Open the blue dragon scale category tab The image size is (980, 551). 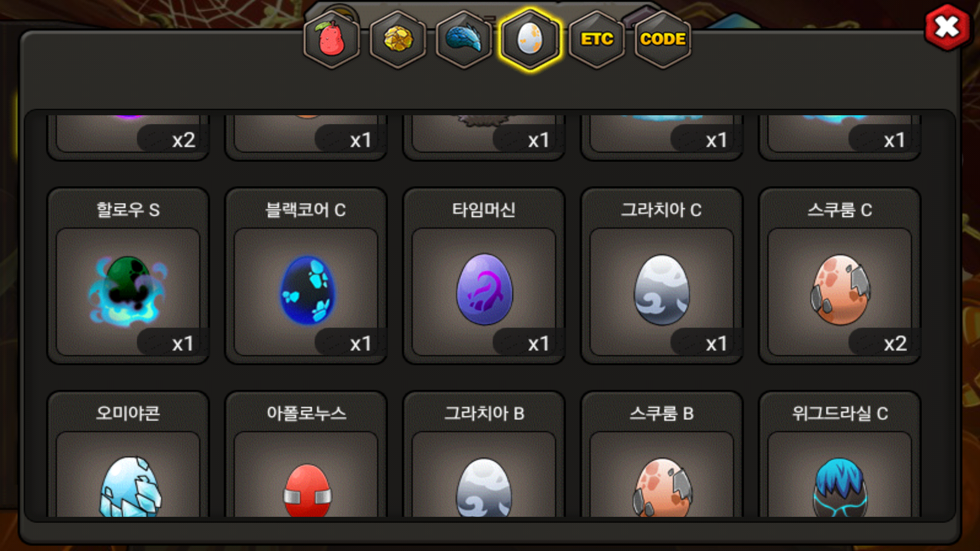click(464, 39)
